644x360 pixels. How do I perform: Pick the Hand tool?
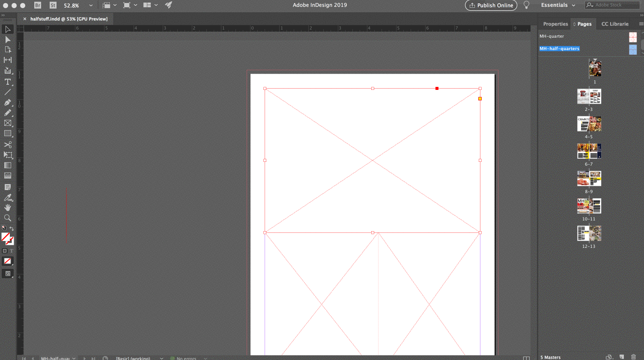[8, 208]
